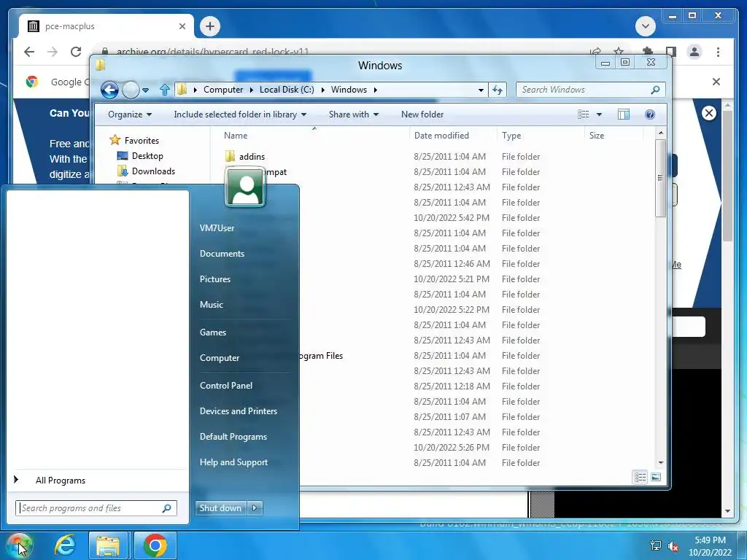Expand the address bar history dropdown

click(x=481, y=90)
